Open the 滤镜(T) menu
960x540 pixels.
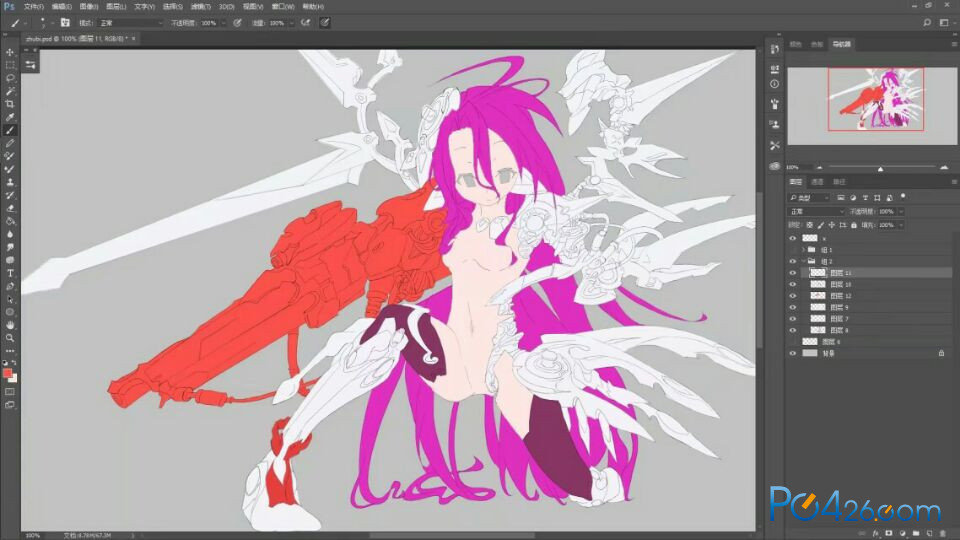(200, 7)
